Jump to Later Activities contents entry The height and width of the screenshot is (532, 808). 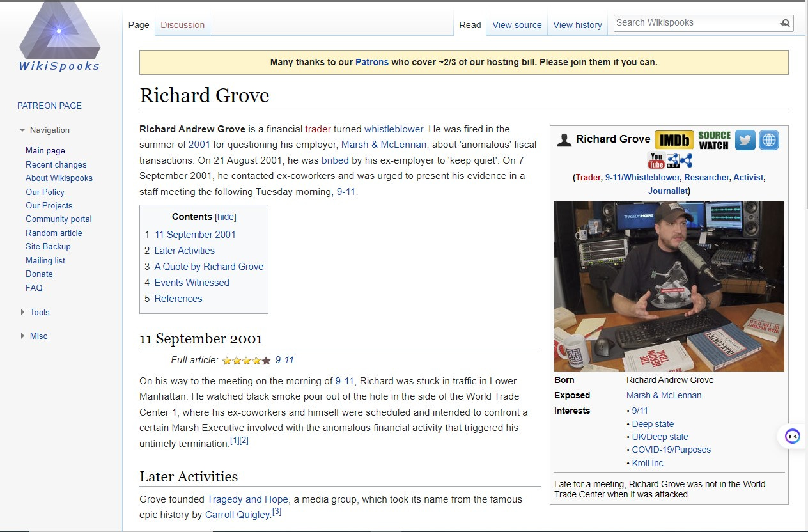click(185, 251)
